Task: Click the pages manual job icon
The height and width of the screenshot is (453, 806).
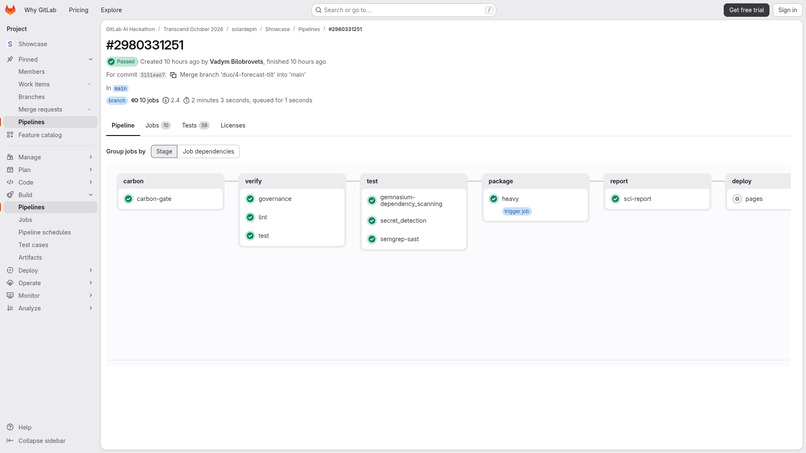Action: pyautogui.click(x=737, y=199)
